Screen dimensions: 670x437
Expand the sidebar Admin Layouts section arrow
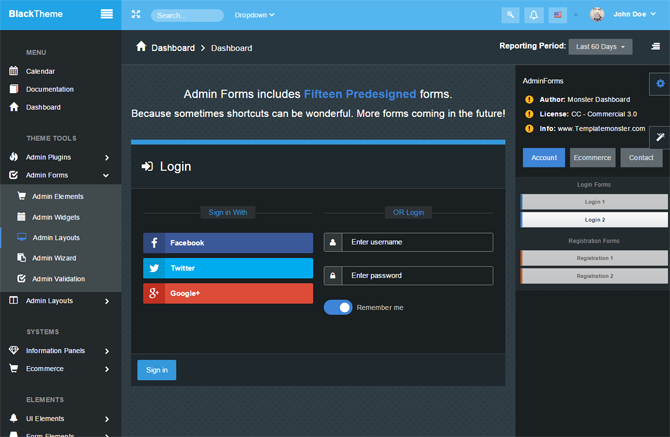coord(107,301)
